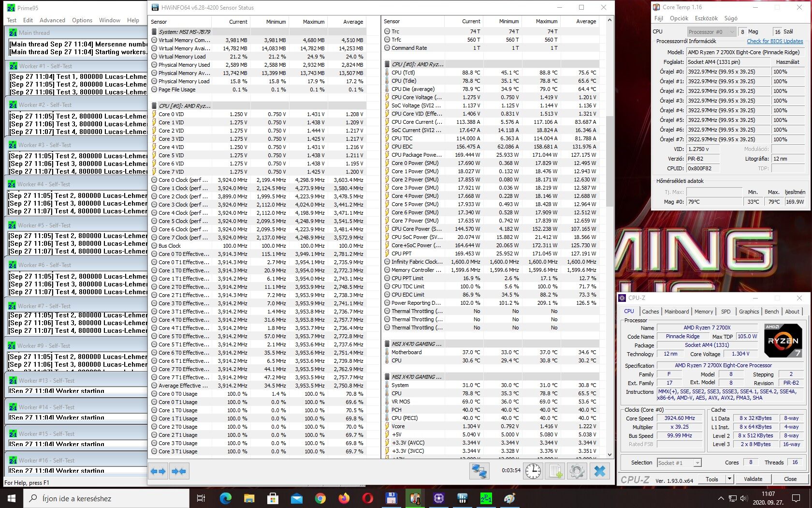The image size is (812, 508).
Task: Open HWiNFO remote network sensors icon
Action: (x=479, y=471)
